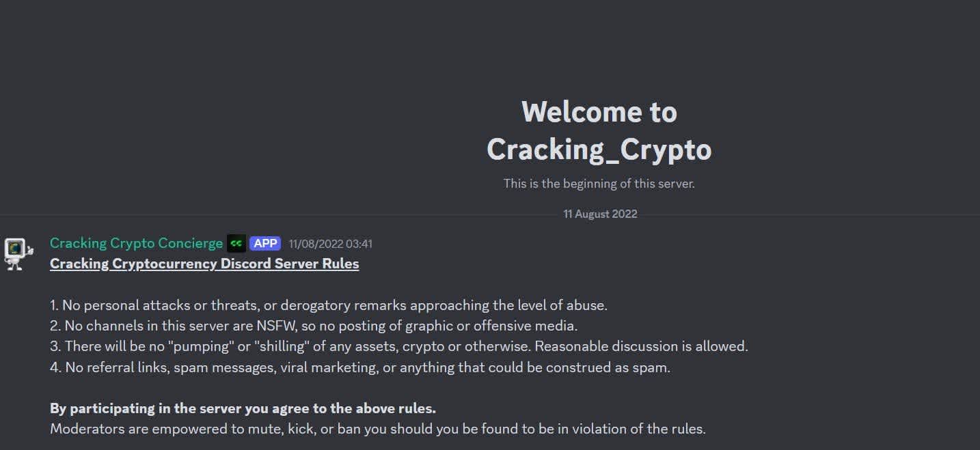Viewport: 980px width, 450px height.
Task: Click the rule about no NSFW channels
Action: [x=313, y=326]
